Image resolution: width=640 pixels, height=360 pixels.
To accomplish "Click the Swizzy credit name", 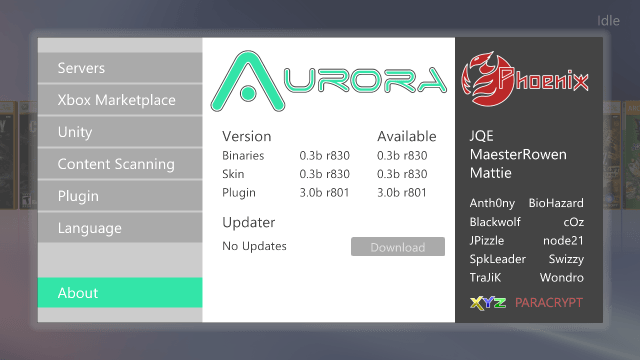I will click(566, 259).
